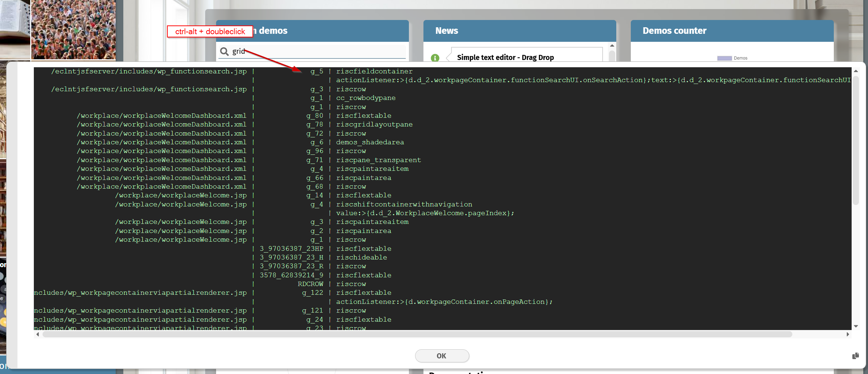Click the green info icon in News
This screenshot has width=868, height=374.
[435, 58]
